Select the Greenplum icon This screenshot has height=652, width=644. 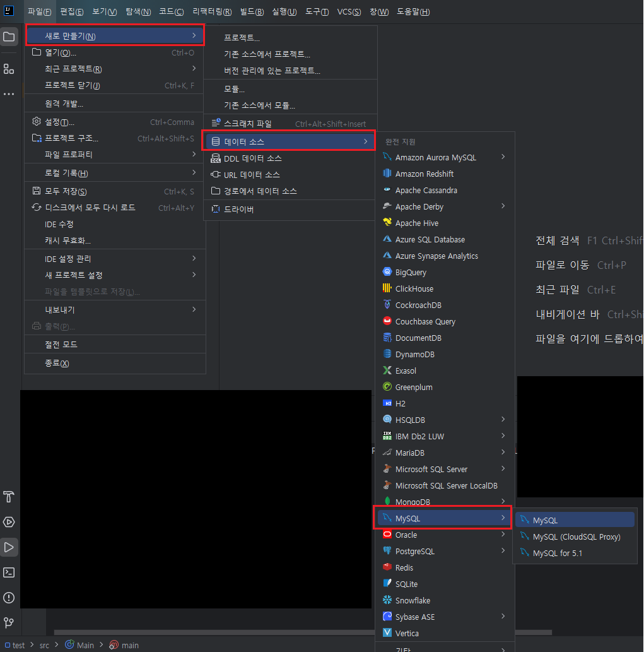click(x=387, y=387)
